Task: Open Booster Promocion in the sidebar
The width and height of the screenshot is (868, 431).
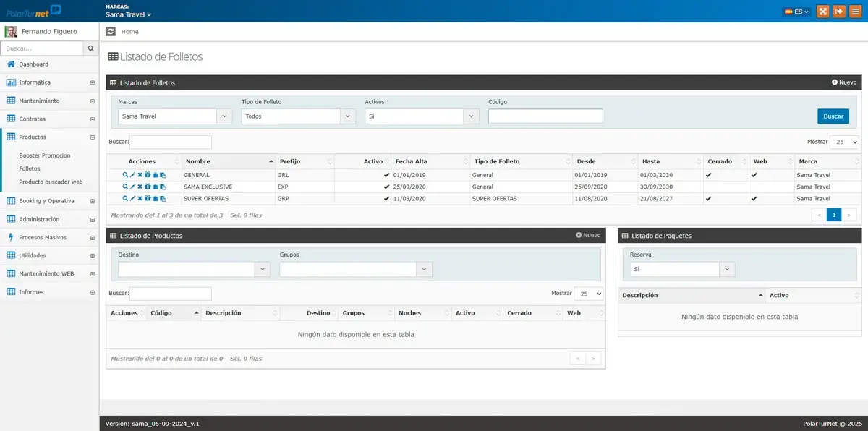Action: click(x=45, y=155)
